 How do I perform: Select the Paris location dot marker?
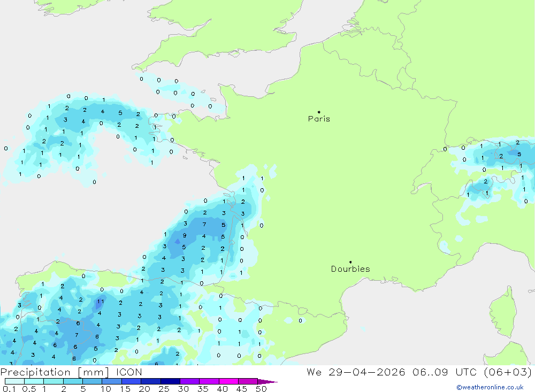pyautogui.click(x=319, y=112)
